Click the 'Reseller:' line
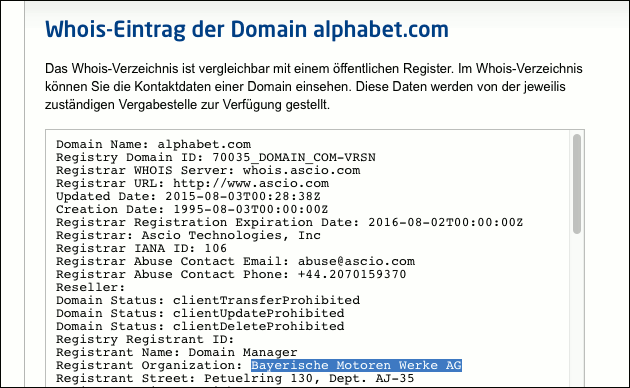The image size is (630, 388). pyautogui.click(x=91, y=287)
